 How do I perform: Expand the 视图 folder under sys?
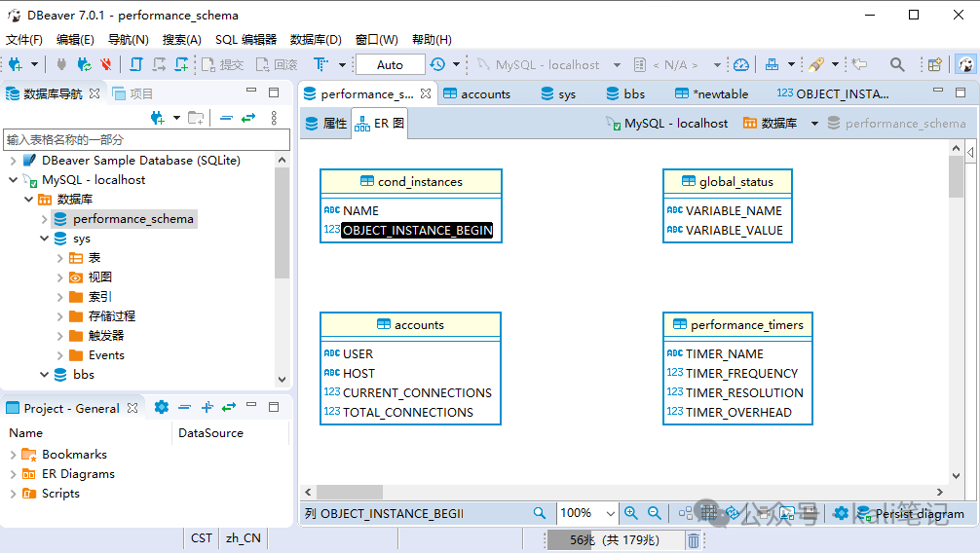click(60, 277)
